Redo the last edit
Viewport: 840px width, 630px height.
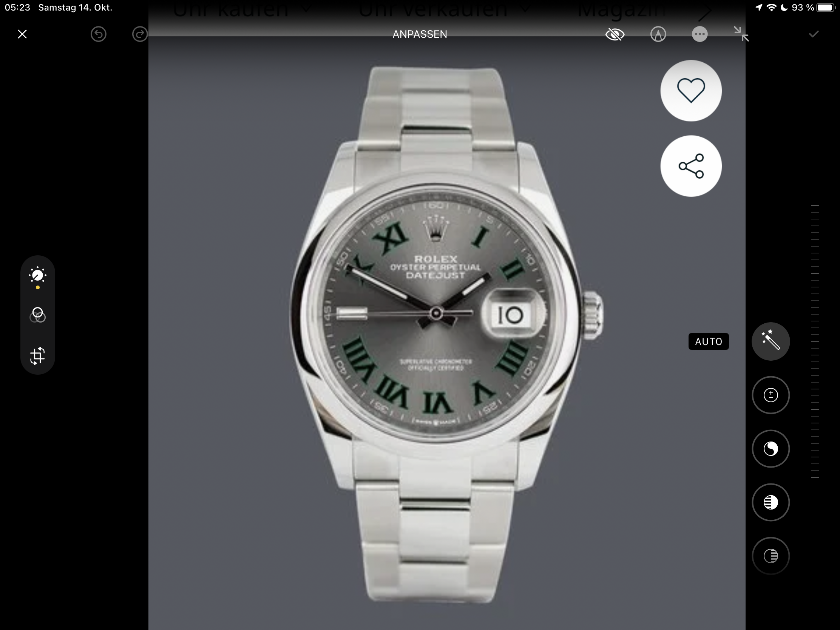[140, 34]
